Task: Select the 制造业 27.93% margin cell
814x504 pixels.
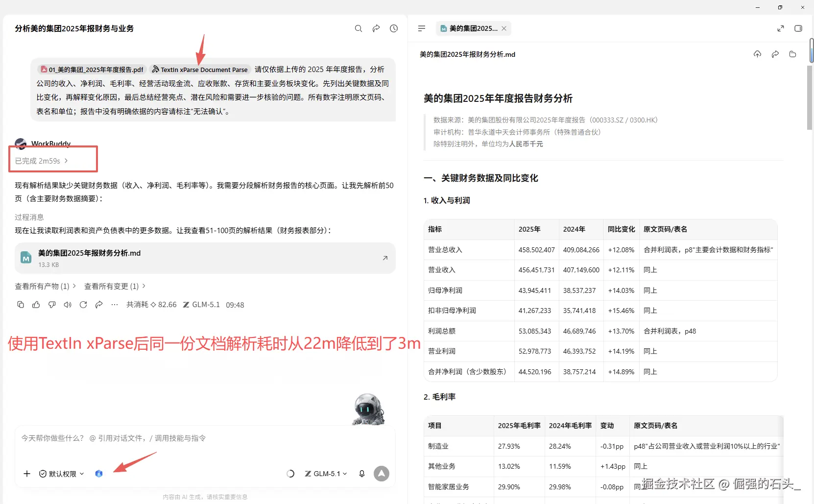Action: tap(519, 446)
